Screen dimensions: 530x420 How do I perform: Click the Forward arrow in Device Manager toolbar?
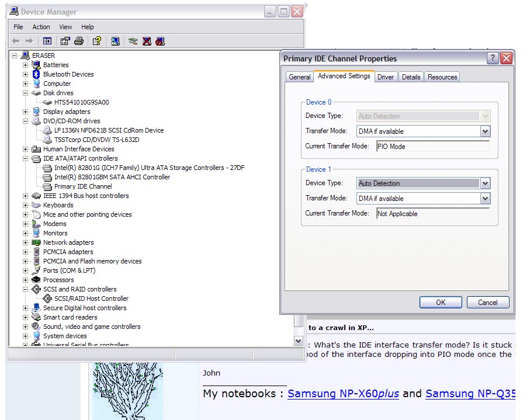tap(29, 41)
